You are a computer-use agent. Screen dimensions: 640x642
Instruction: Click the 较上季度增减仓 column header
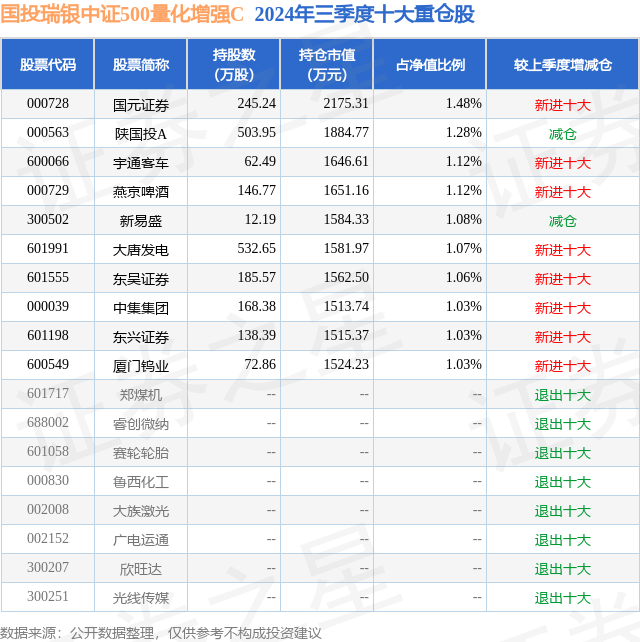point(563,65)
